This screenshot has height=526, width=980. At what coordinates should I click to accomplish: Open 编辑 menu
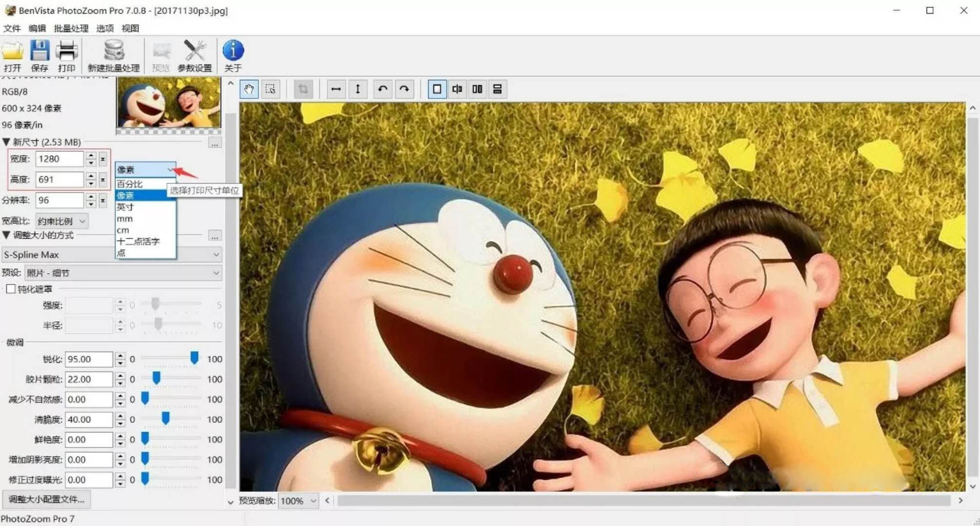point(37,28)
